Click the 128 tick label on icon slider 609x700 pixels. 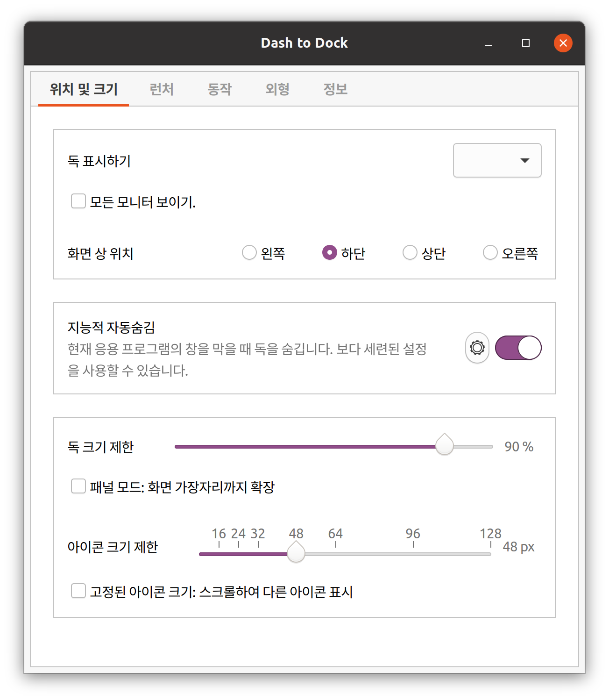coord(490,533)
